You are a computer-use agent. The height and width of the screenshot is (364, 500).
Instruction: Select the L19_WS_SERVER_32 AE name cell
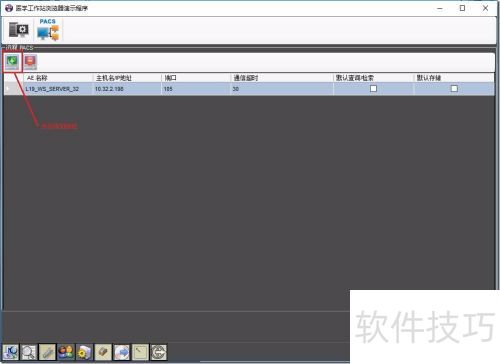pyautogui.click(x=58, y=89)
